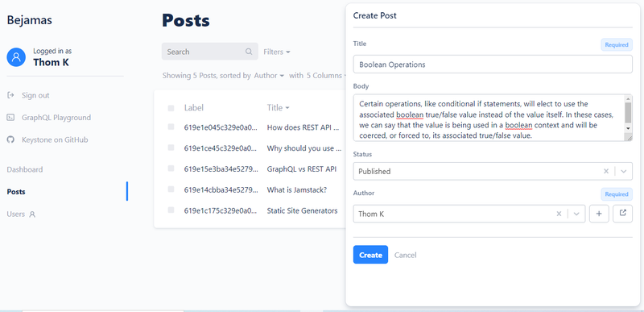Click the user avatar icon
The image size is (644, 312).
coord(16,56)
